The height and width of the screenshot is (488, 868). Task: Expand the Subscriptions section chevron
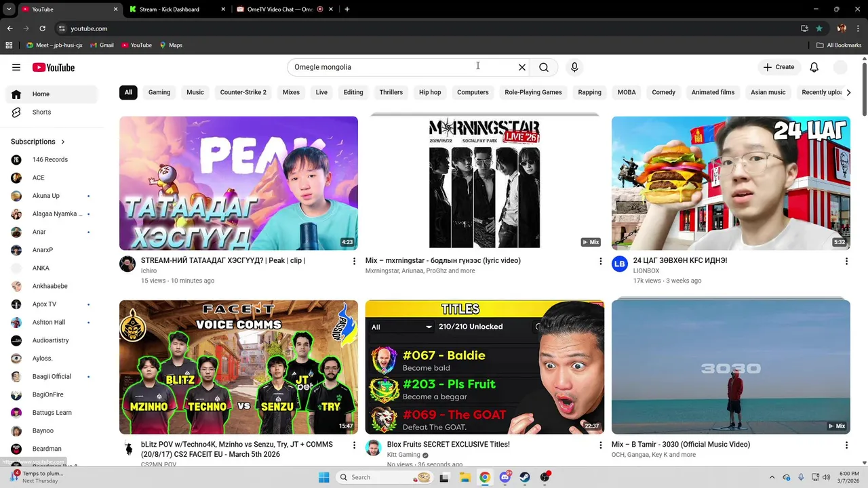(x=63, y=142)
